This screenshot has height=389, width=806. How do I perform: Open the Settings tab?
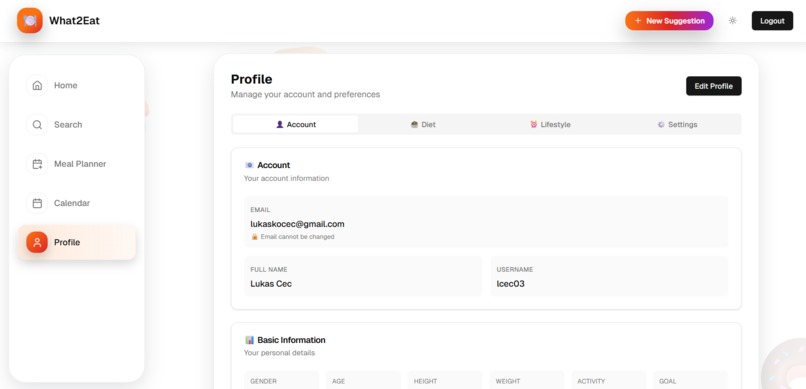point(677,124)
